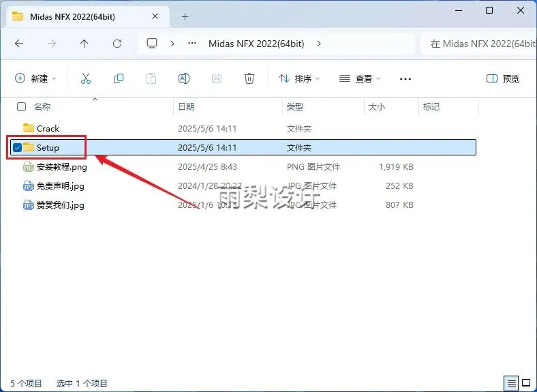
Task: Go back with the left arrow
Action: click(x=19, y=44)
